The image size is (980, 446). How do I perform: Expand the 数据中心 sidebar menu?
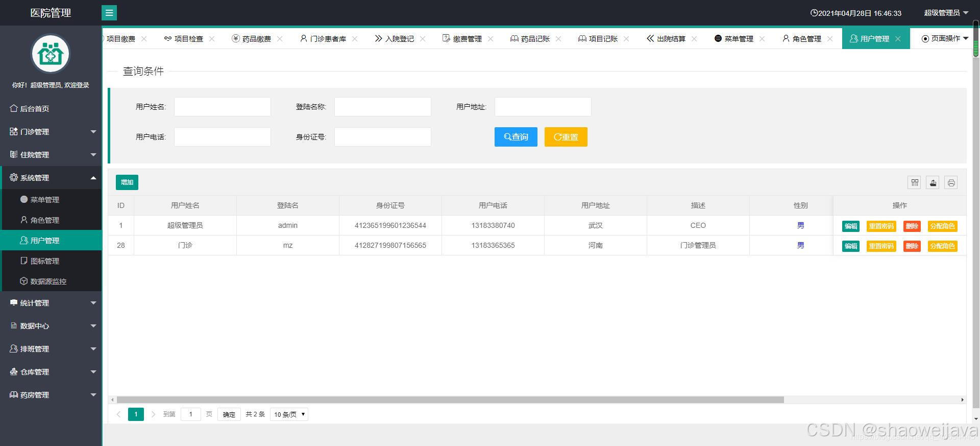[x=51, y=325]
